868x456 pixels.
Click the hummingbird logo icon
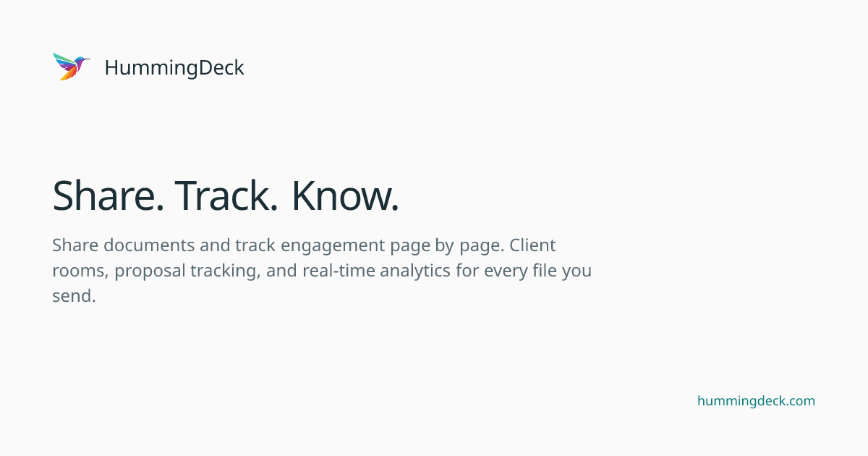(71, 67)
